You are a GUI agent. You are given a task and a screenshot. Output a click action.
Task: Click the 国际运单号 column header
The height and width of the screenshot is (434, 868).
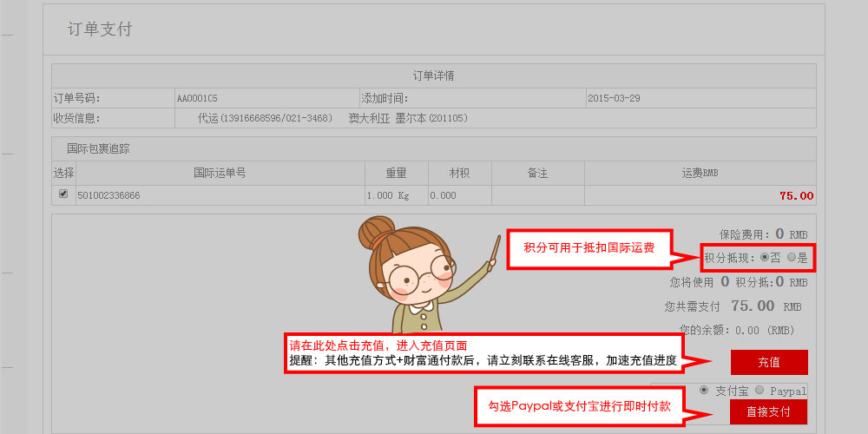click(220, 174)
